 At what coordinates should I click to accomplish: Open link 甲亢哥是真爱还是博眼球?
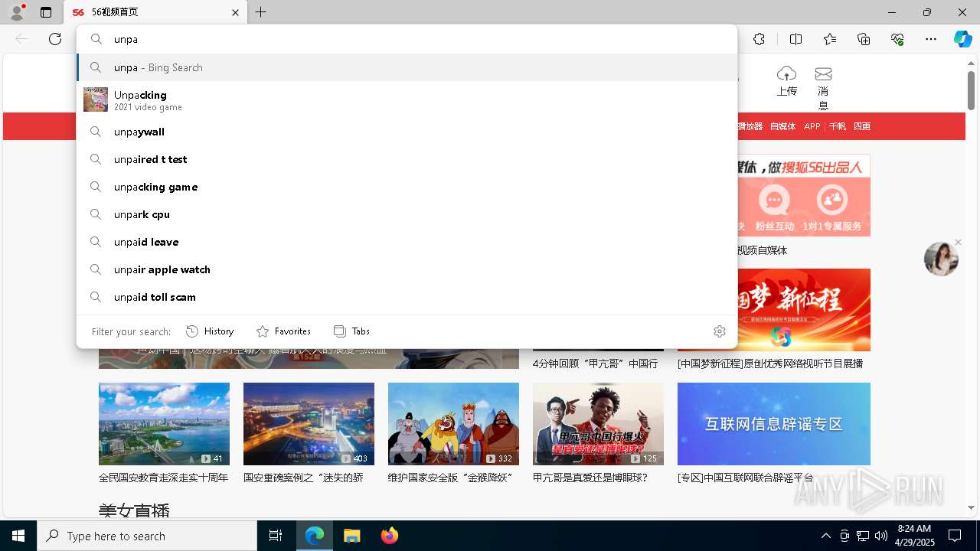pos(590,478)
